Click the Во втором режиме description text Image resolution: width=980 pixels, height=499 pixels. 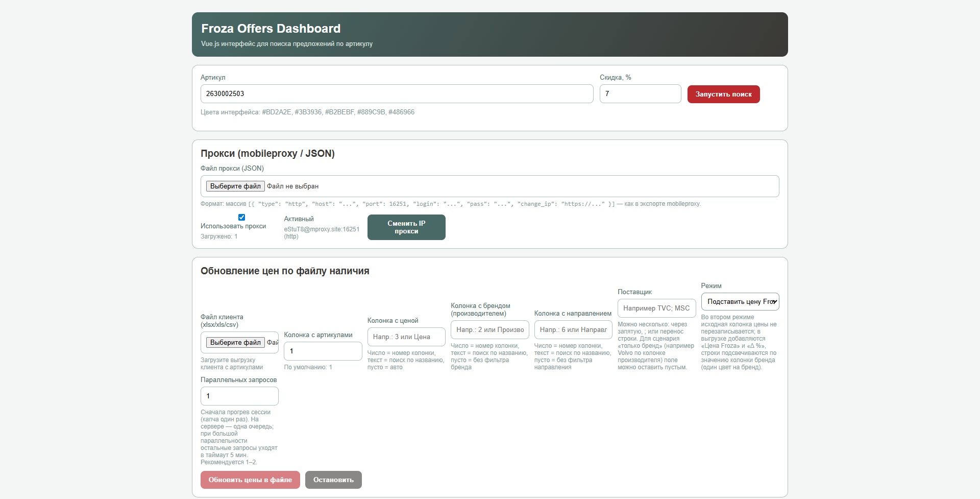pyautogui.click(x=739, y=343)
